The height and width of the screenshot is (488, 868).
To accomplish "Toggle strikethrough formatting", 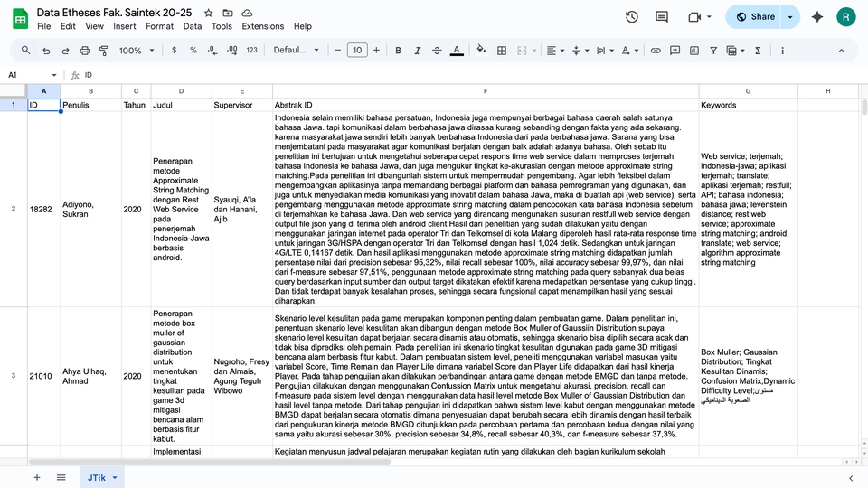I will 437,51.
